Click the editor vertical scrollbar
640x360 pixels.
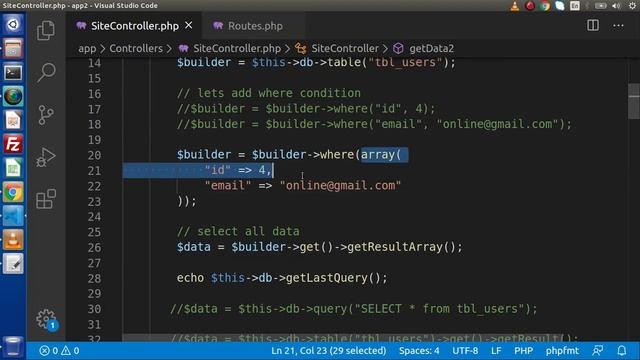[x=634, y=101]
